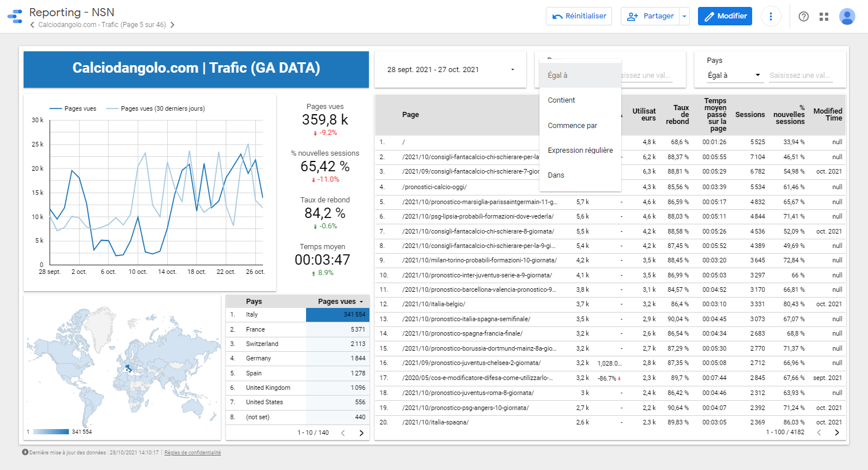Image resolution: width=868 pixels, height=470 pixels.
Task: Open the 'Règles de confidentialité' link
Action: coord(193,453)
